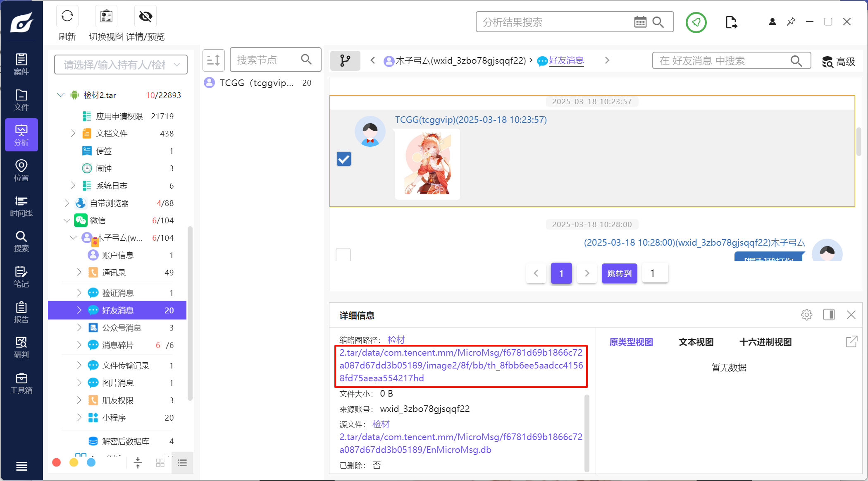This screenshot has height=481, width=868.
Task: Click the calendar icon in analysis search
Action: pyautogui.click(x=640, y=22)
